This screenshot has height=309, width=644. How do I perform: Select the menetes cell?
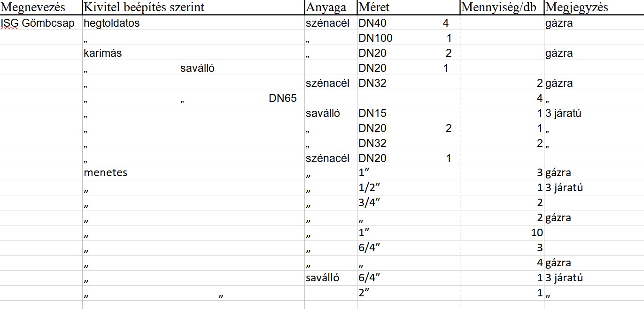click(106, 172)
